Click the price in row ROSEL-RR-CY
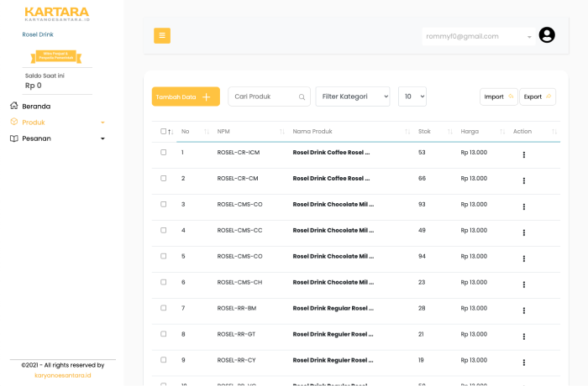 point(474,360)
